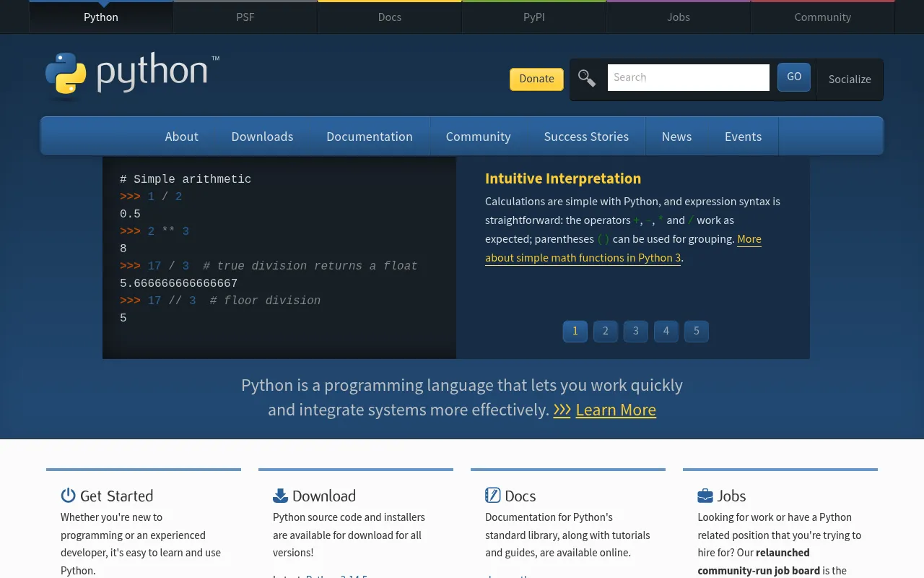Click the code line '17 // 3'
This screenshot has height=578, width=924.
coord(172,301)
